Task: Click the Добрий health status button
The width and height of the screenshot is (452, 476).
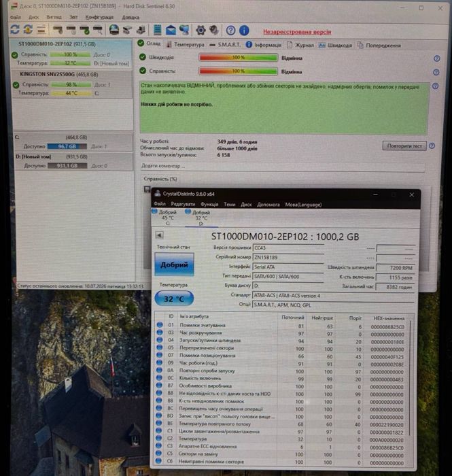Action: click(x=174, y=265)
